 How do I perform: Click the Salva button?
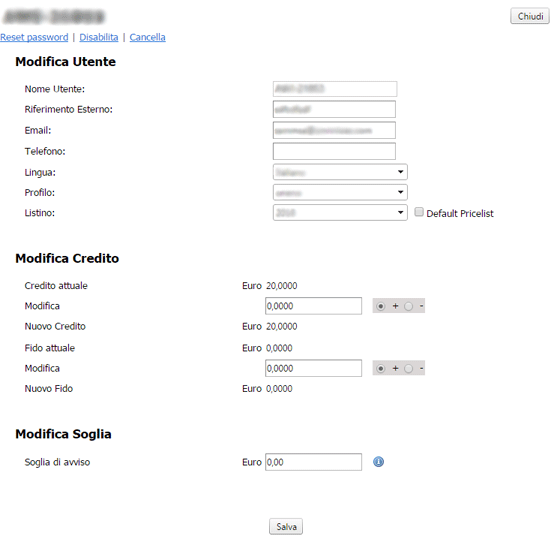[286, 526]
